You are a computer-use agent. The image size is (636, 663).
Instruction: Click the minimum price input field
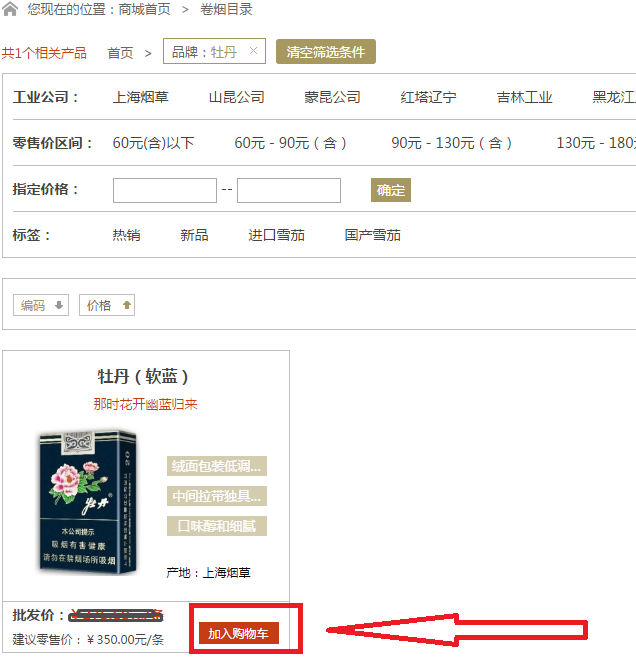(x=165, y=190)
